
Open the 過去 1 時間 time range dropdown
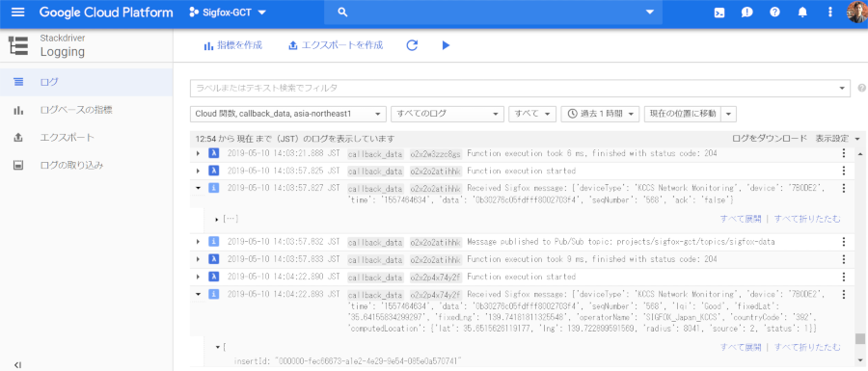tap(600, 114)
